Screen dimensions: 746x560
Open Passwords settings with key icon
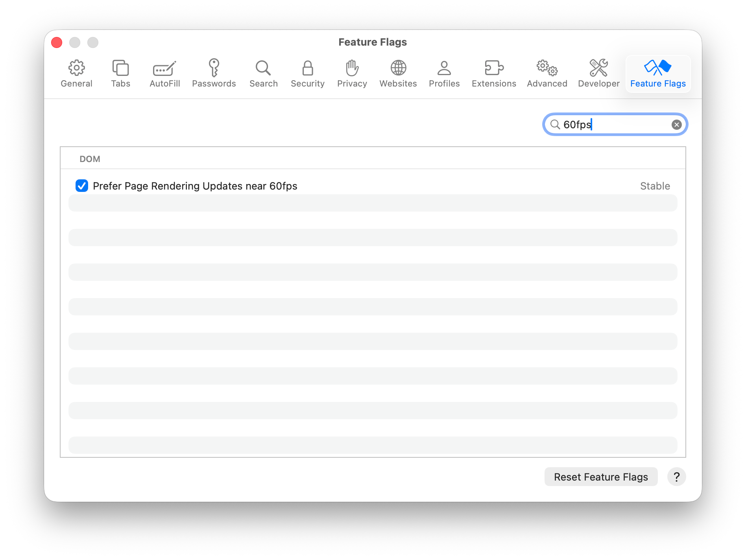coord(214,74)
